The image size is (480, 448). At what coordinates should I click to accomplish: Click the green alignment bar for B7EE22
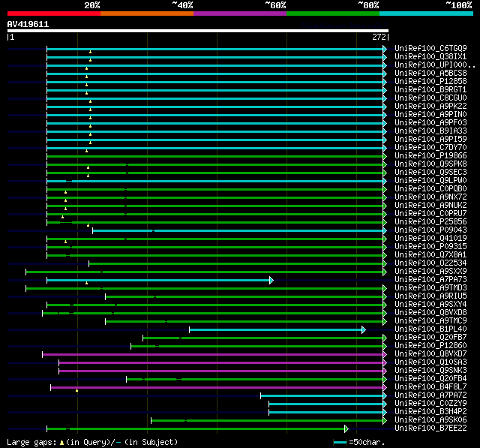[196, 429]
